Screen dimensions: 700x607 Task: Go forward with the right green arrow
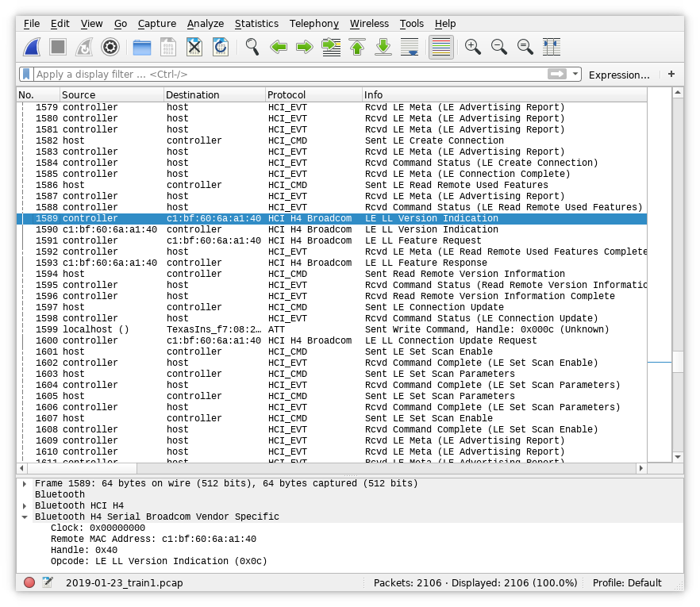click(305, 47)
